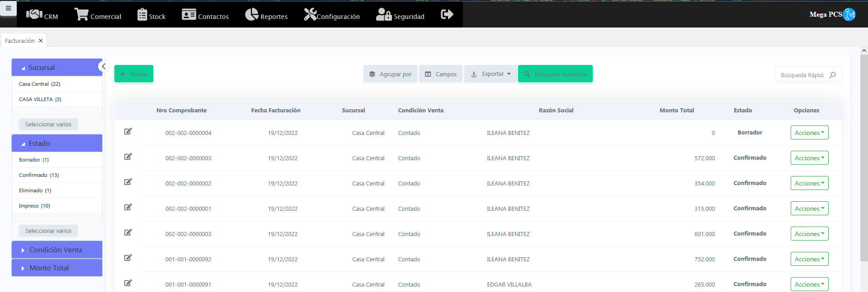Click the quick search magnifier icon

click(832, 75)
